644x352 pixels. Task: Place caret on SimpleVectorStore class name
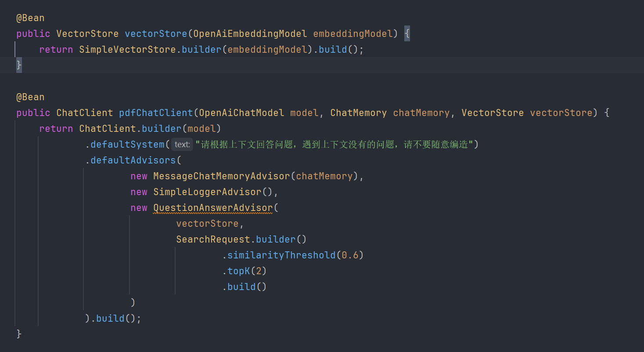[x=127, y=50]
